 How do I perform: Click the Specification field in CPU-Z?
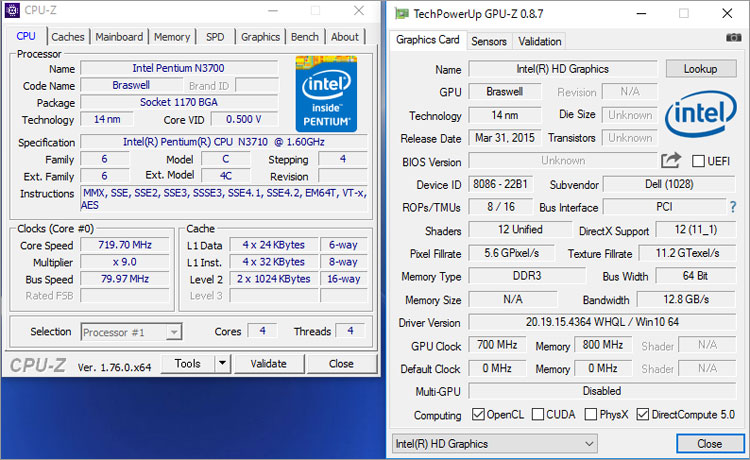point(224,142)
